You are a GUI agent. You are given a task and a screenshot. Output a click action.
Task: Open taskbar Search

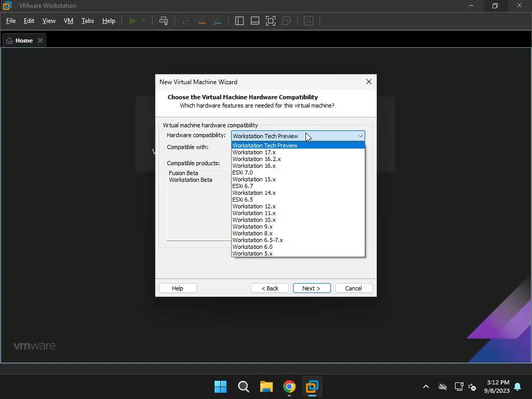pos(243,387)
